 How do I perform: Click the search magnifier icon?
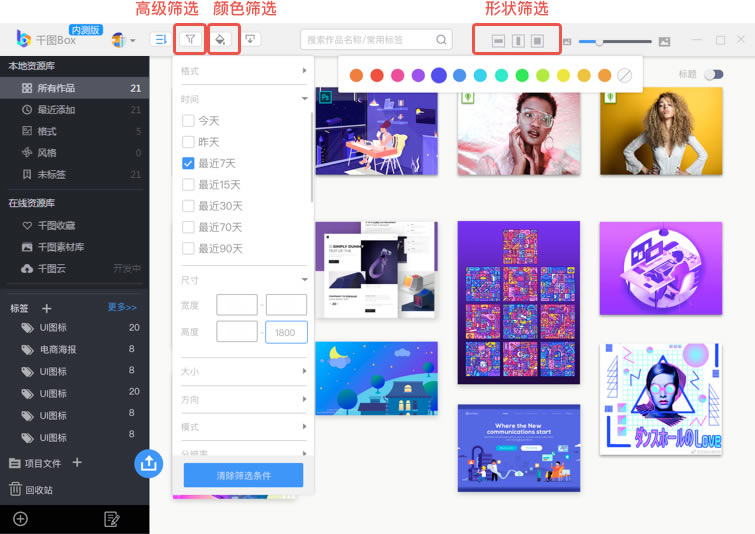441,40
